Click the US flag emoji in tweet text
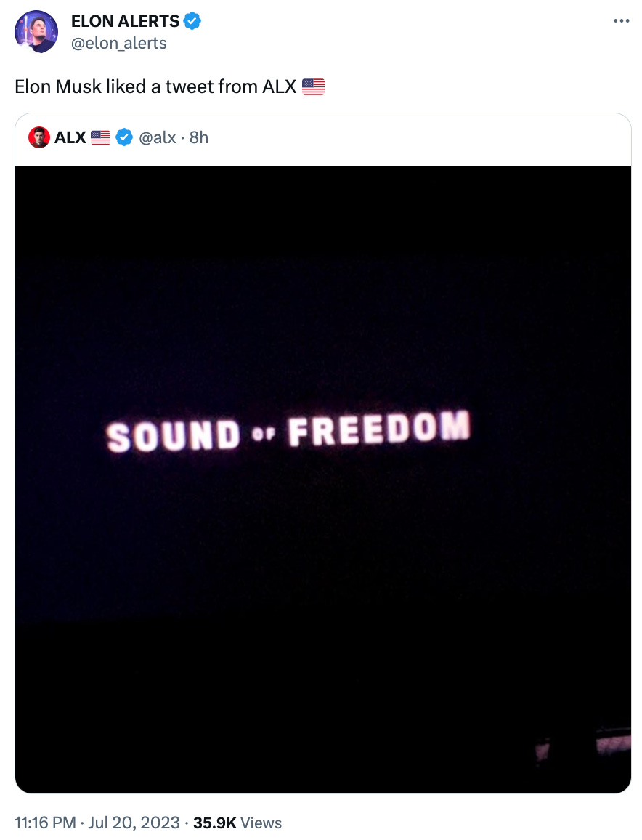The height and width of the screenshot is (840, 642). point(313,86)
